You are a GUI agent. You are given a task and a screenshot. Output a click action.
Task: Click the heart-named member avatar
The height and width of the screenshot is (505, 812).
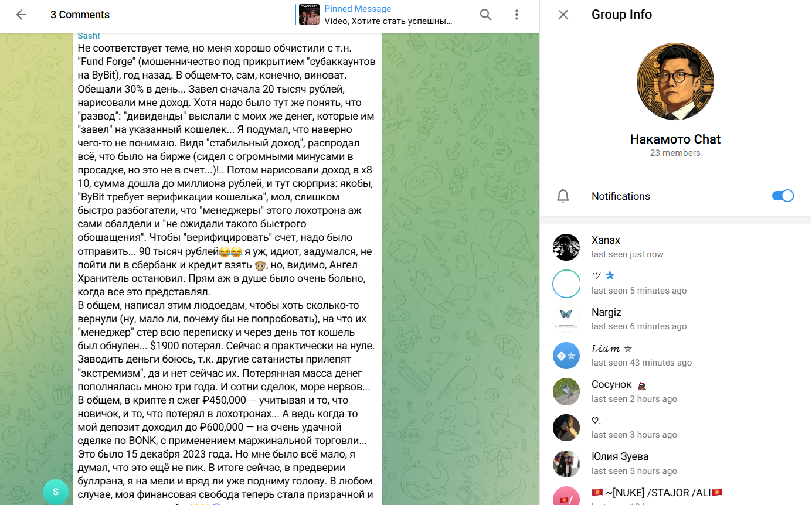pyautogui.click(x=566, y=428)
